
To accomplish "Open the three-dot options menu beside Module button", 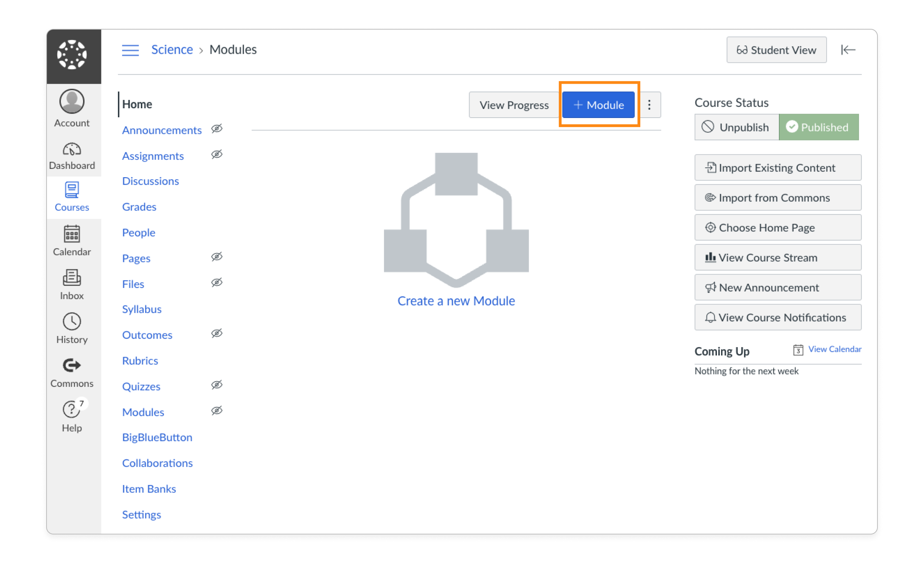I will coord(649,105).
